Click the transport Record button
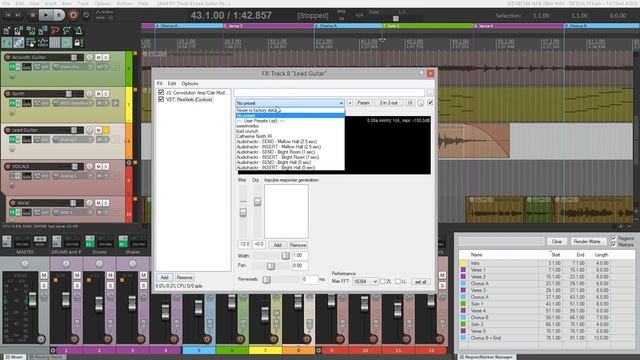This screenshot has width=640, height=360. [73, 16]
